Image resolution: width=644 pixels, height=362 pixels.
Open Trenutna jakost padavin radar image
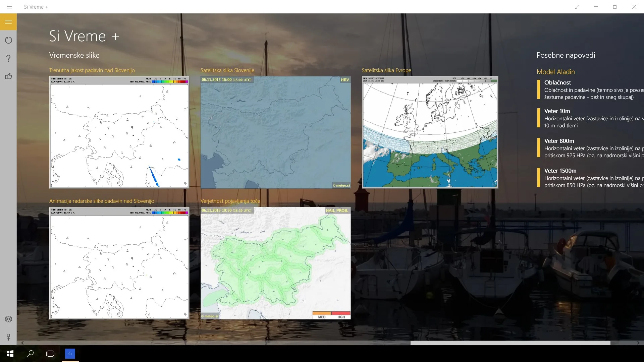tap(119, 132)
